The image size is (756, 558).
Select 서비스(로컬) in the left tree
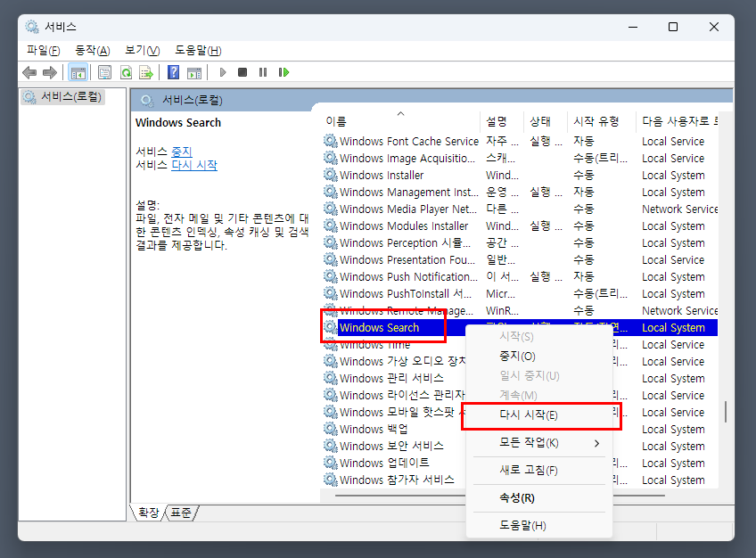point(63,97)
